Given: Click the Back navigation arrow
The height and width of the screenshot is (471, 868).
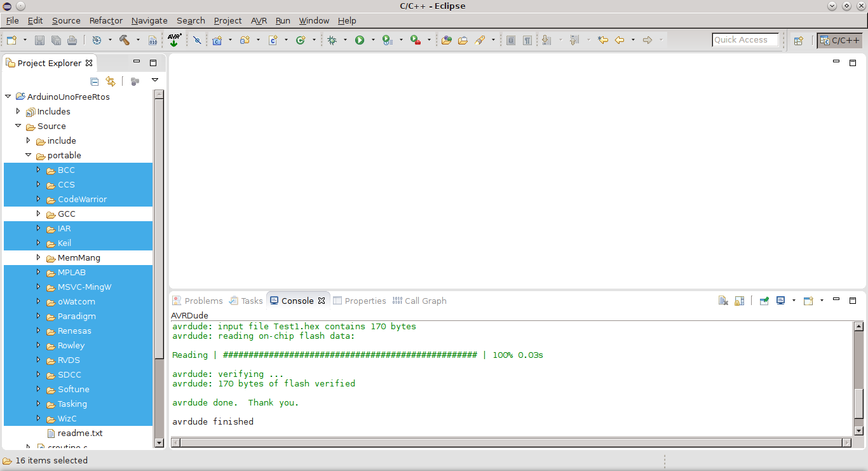Looking at the screenshot, I should coord(619,40).
